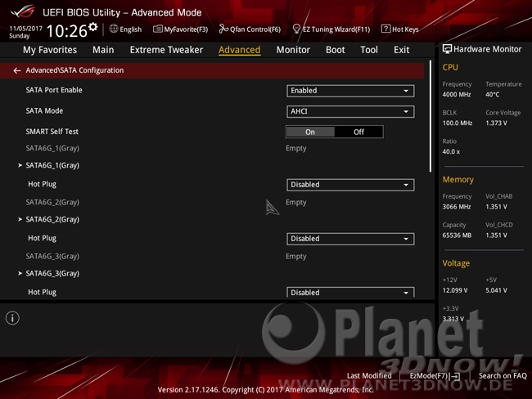Click the language globe icon

[114, 29]
